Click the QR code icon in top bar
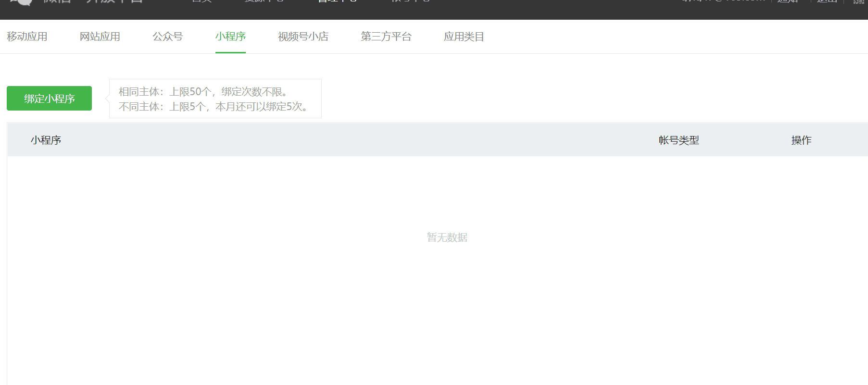The width and height of the screenshot is (868, 385). pyautogui.click(x=859, y=1)
